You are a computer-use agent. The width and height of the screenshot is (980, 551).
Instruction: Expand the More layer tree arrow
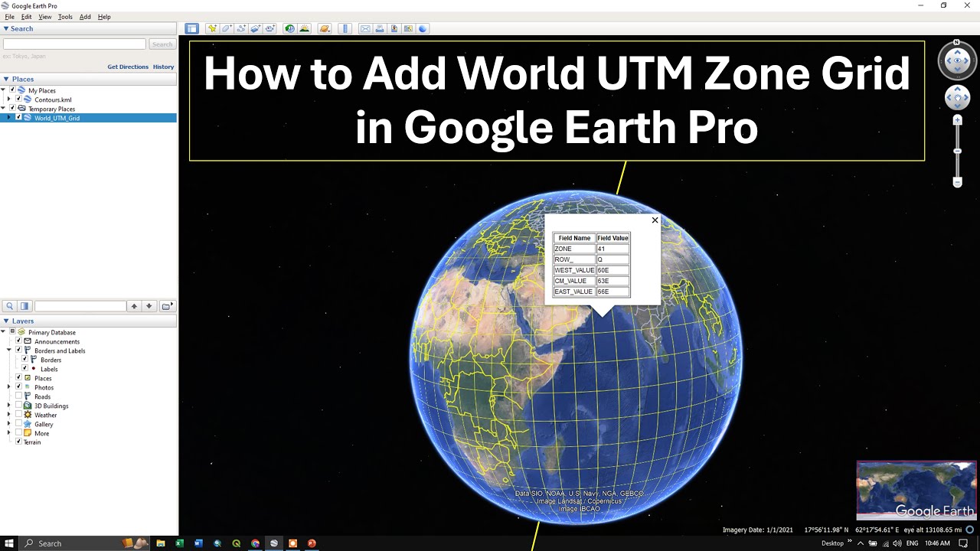tap(9, 433)
